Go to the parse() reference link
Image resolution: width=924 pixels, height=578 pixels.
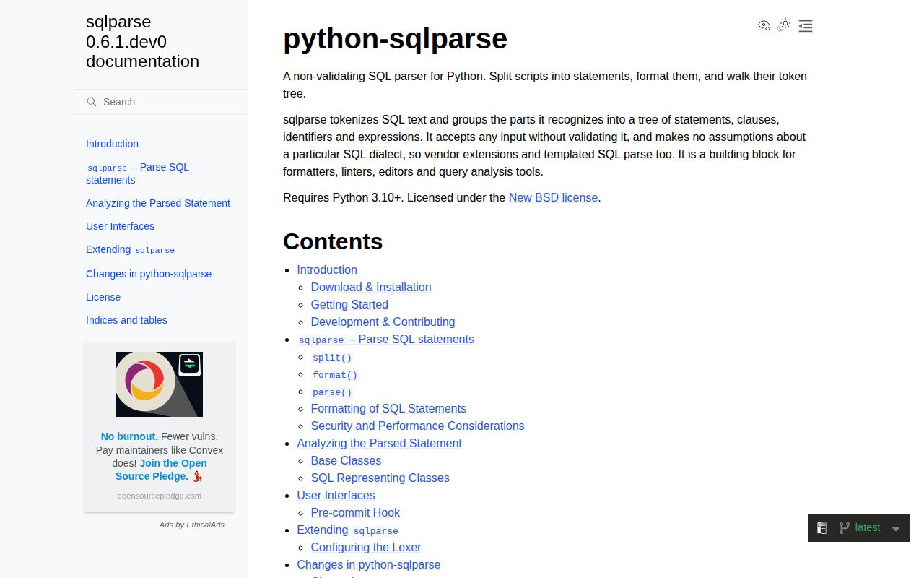point(332,392)
